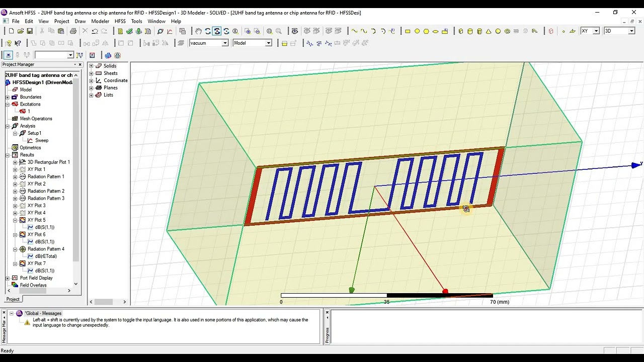Expand the Sheets node in model tree

click(92, 73)
